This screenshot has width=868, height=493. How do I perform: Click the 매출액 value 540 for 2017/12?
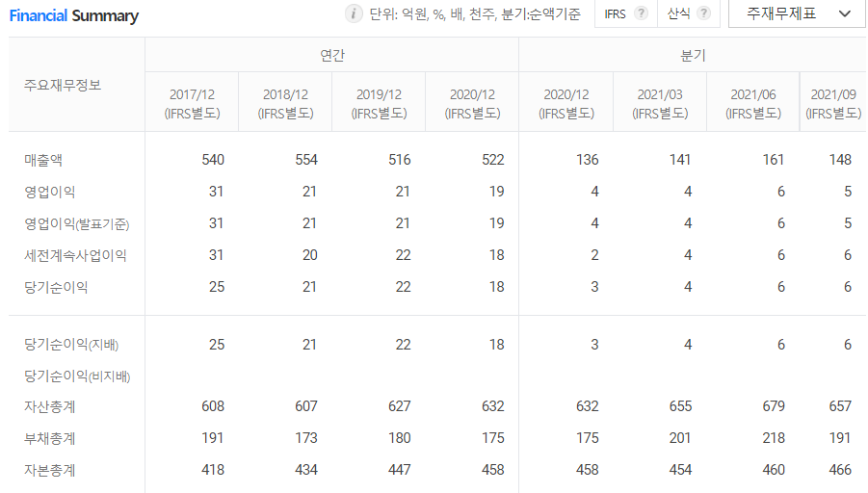coord(213,160)
